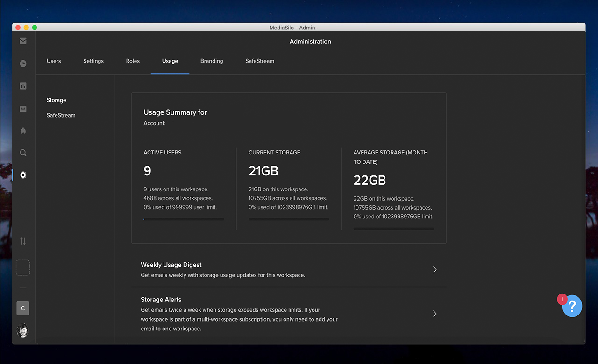This screenshot has width=598, height=364.
Task: Open search with the magnifying glass icon
Action: tap(23, 153)
